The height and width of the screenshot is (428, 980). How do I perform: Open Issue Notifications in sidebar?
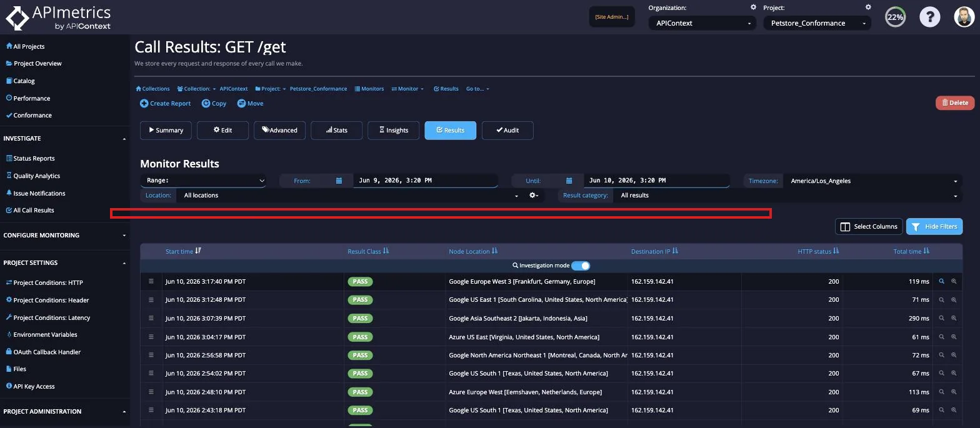35,194
